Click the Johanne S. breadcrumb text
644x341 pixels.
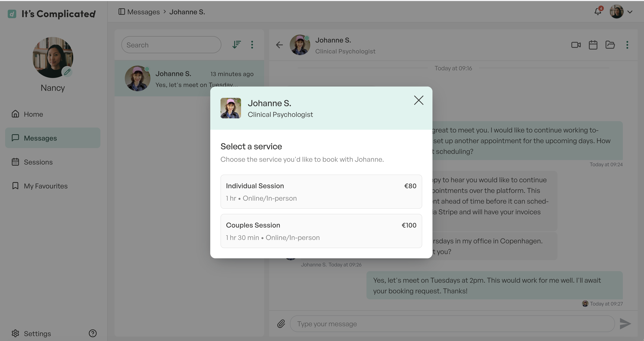[x=187, y=12]
